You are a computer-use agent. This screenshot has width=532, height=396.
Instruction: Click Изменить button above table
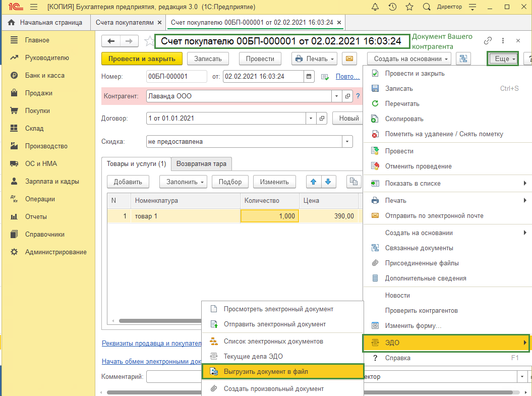pyautogui.click(x=274, y=182)
